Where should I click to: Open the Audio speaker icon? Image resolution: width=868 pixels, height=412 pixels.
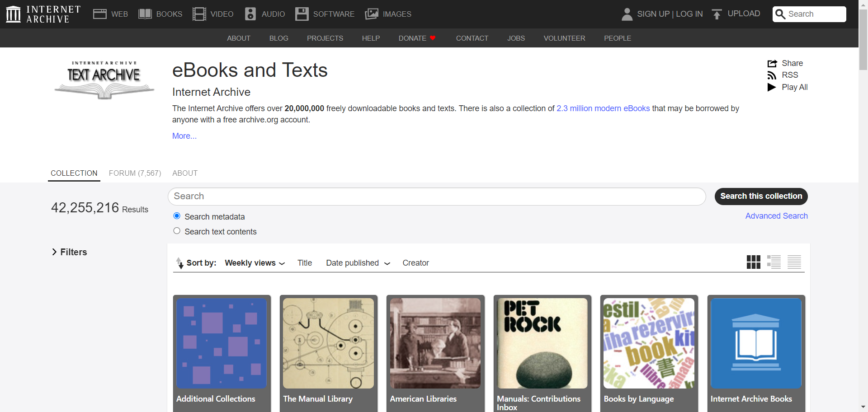coord(250,14)
